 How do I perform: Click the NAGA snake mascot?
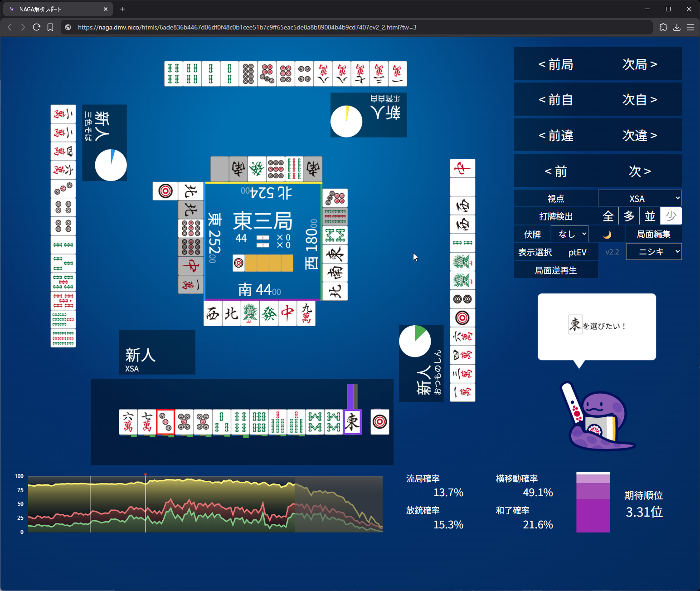pyautogui.click(x=596, y=420)
